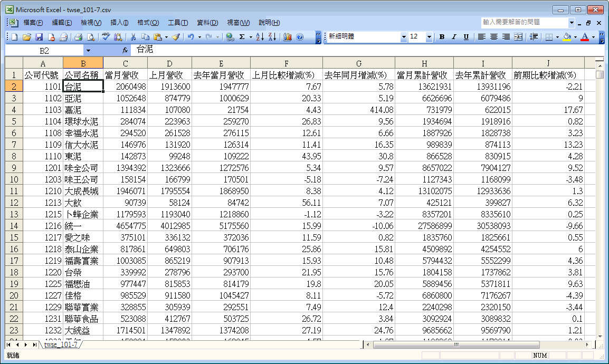This screenshot has width=609, height=364.
Task: Open the 編輯(E) menu
Action: [x=62, y=23]
